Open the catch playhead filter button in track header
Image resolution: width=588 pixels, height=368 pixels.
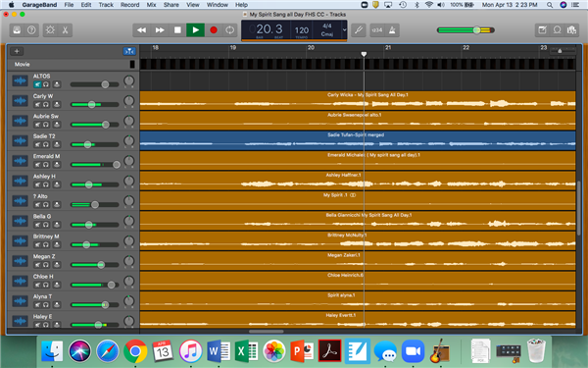coord(129,51)
